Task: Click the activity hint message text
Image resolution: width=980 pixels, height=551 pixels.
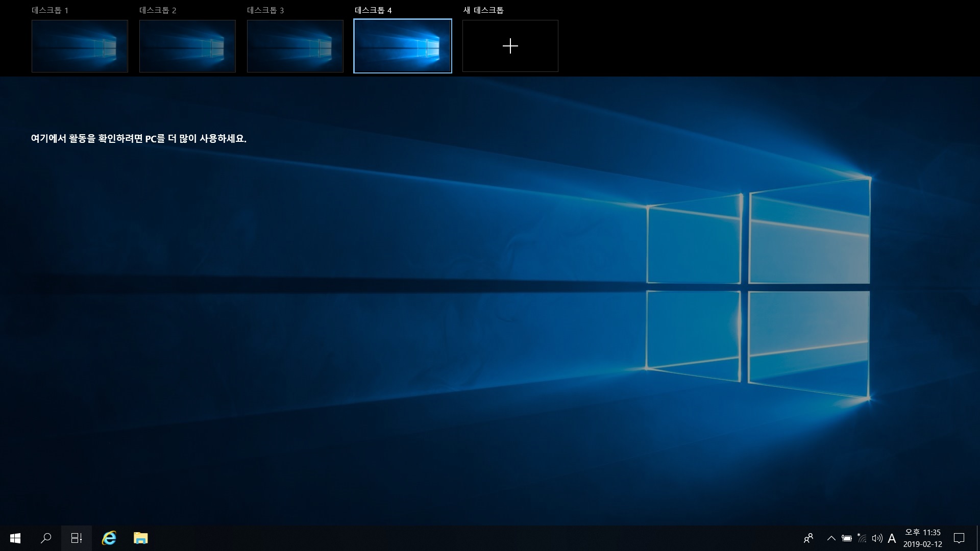Action: (139, 139)
